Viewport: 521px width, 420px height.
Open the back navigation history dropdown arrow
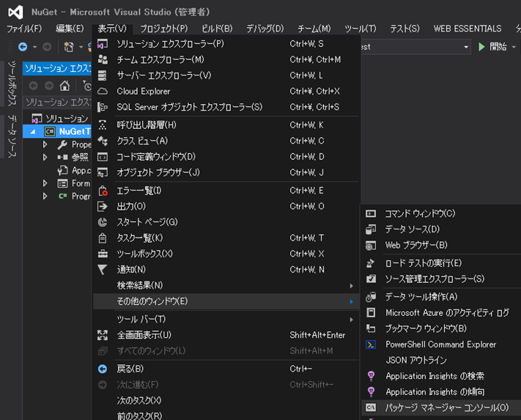tap(34, 47)
